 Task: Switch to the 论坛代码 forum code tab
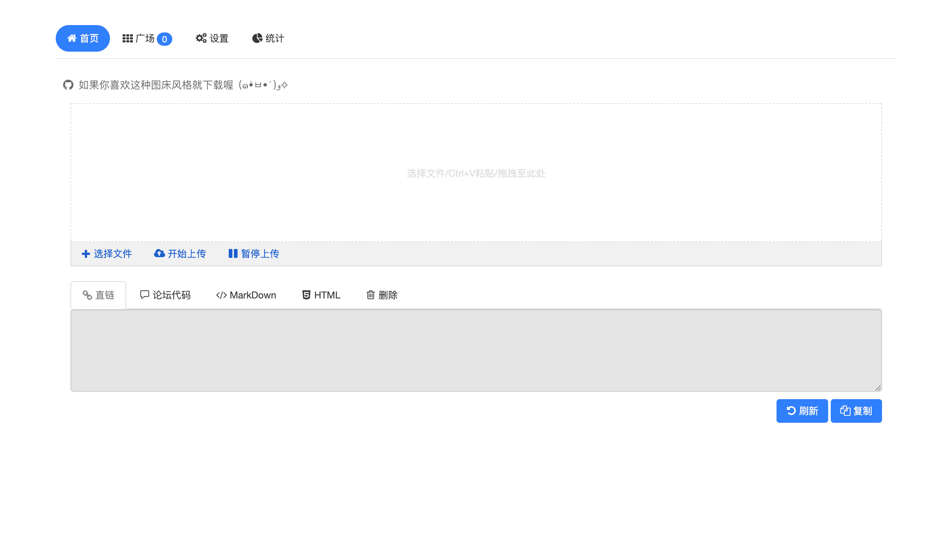(165, 295)
